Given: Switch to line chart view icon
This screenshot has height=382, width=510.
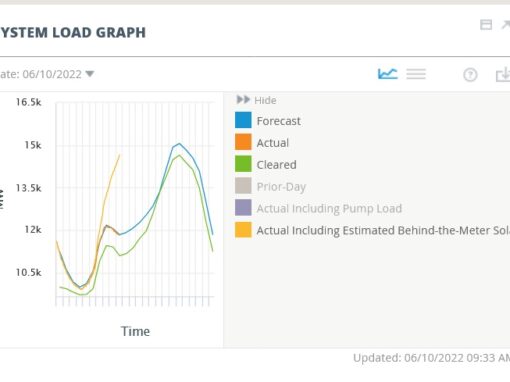Looking at the screenshot, I should [x=387, y=74].
